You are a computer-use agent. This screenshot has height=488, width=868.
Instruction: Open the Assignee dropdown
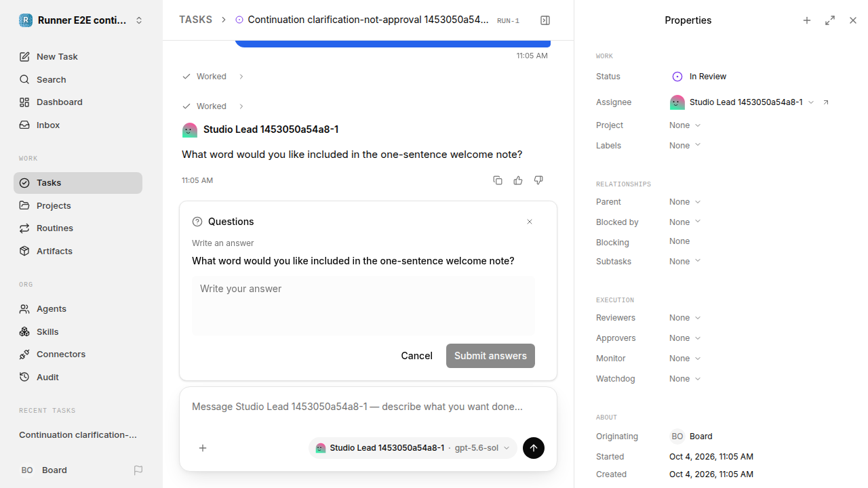coord(742,102)
